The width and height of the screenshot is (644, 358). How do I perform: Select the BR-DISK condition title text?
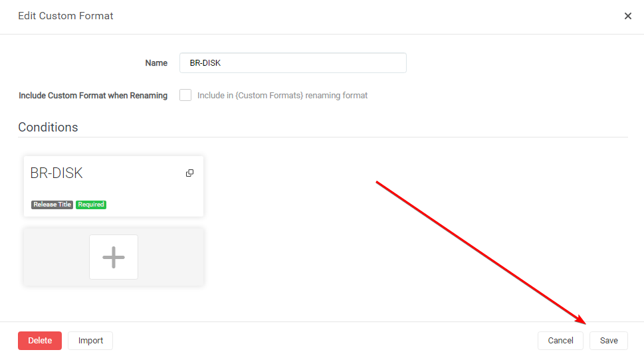(56, 173)
